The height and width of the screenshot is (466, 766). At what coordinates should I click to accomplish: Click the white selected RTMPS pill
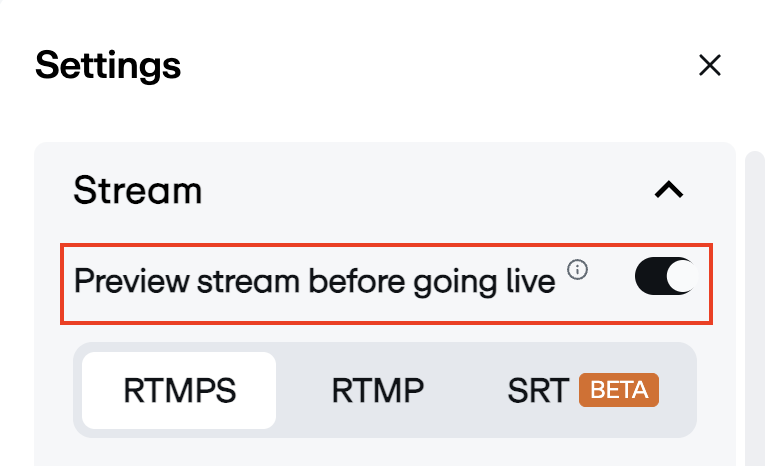179,390
